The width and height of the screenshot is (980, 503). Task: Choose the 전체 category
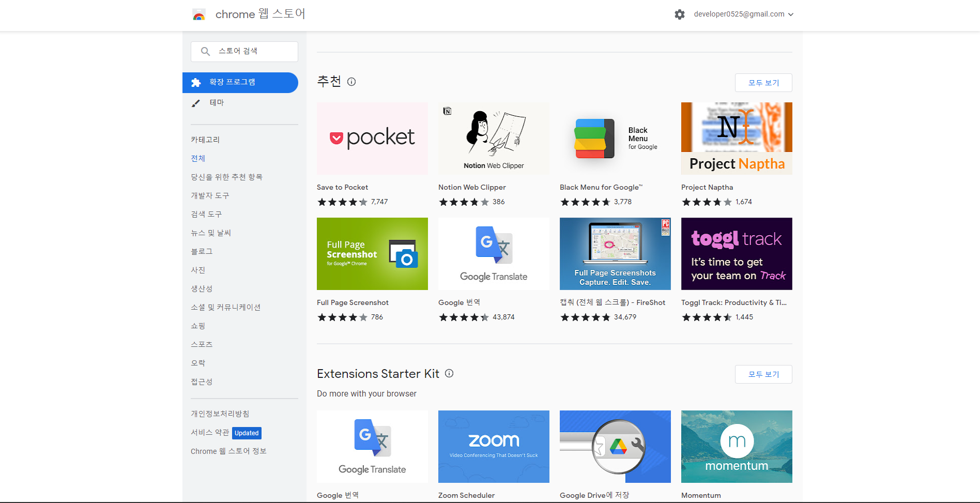point(198,158)
